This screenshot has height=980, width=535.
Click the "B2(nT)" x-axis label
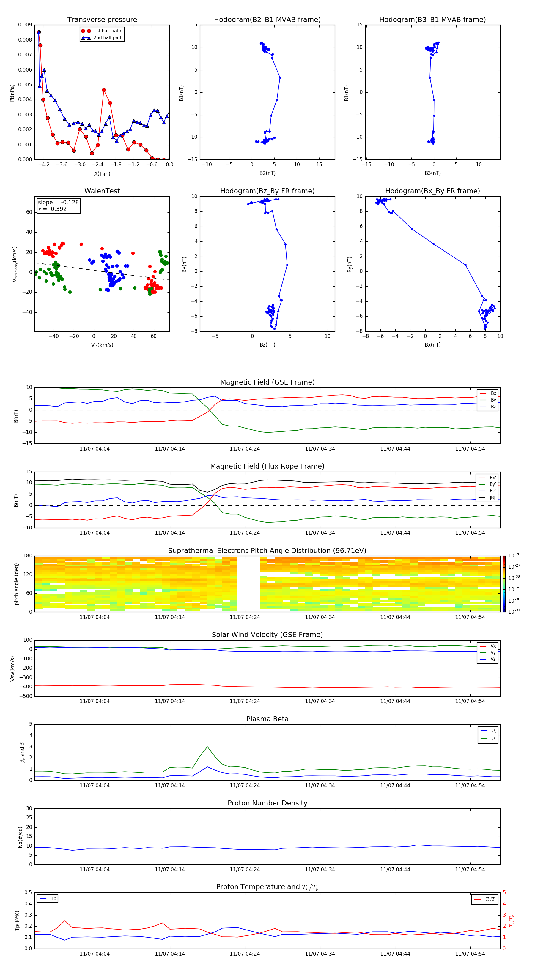(x=267, y=173)
